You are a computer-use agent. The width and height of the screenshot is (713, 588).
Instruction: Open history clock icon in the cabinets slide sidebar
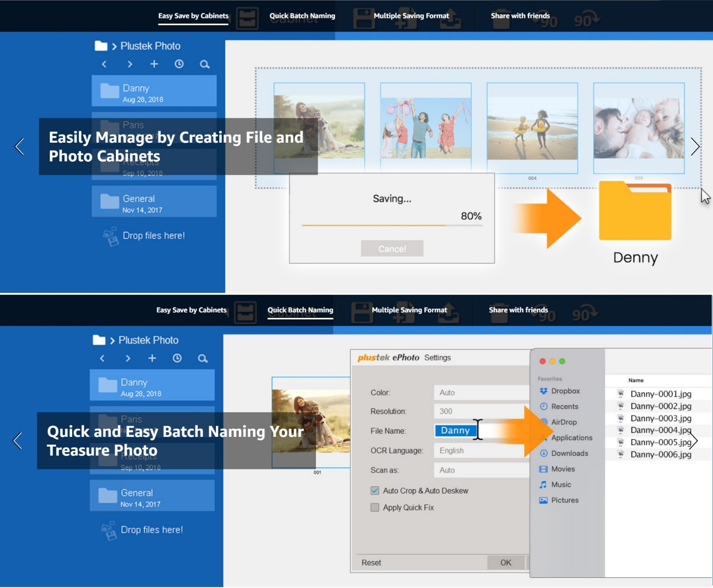click(x=179, y=64)
